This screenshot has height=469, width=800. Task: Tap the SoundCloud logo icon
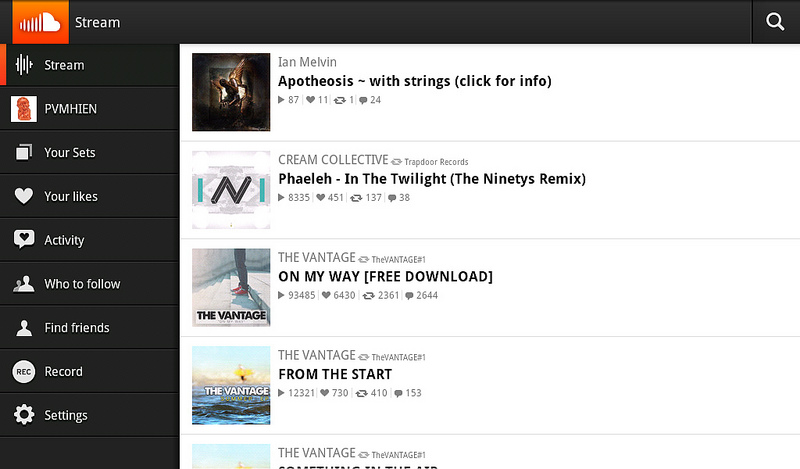40,22
